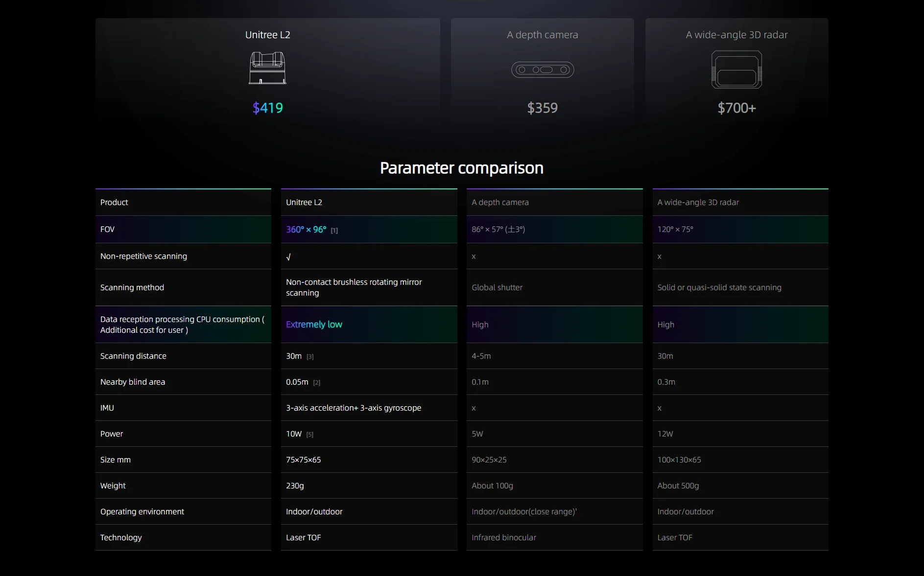The width and height of the screenshot is (924, 576).
Task: Select the Unitree L2 "30m" scanning distance
Action: (294, 356)
